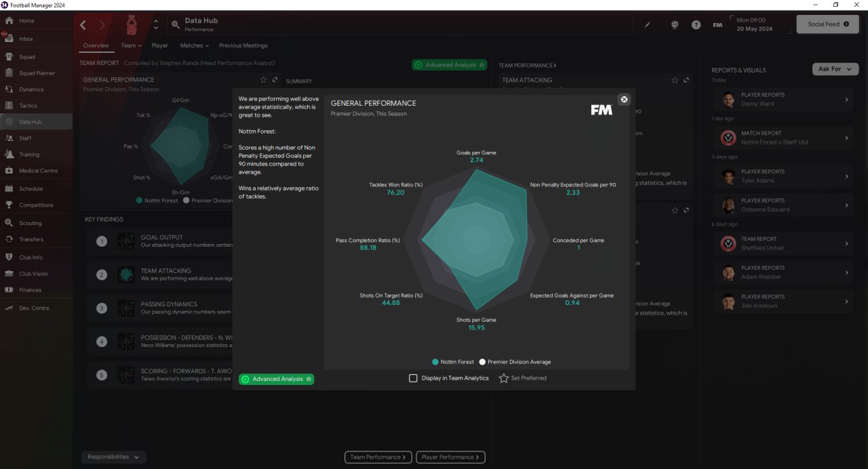Open Zeki Amdouni player report
Screen dimensions: 868x469
783,301
